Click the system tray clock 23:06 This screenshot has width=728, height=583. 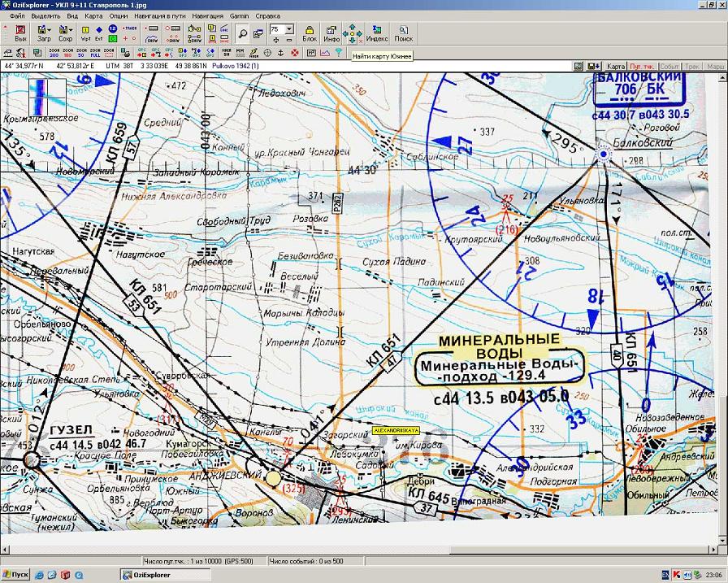(x=714, y=575)
